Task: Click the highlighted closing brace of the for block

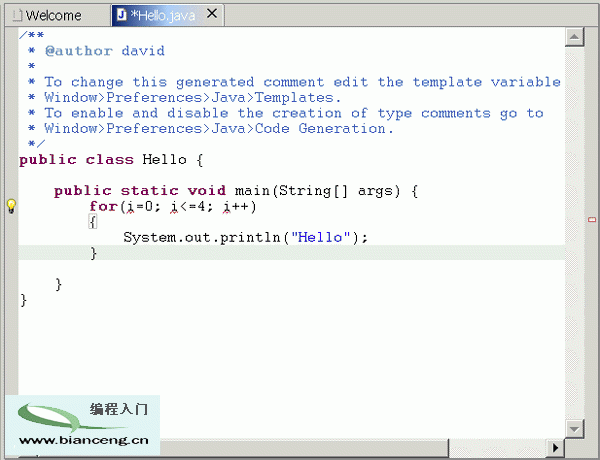Action: [x=93, y=253]
